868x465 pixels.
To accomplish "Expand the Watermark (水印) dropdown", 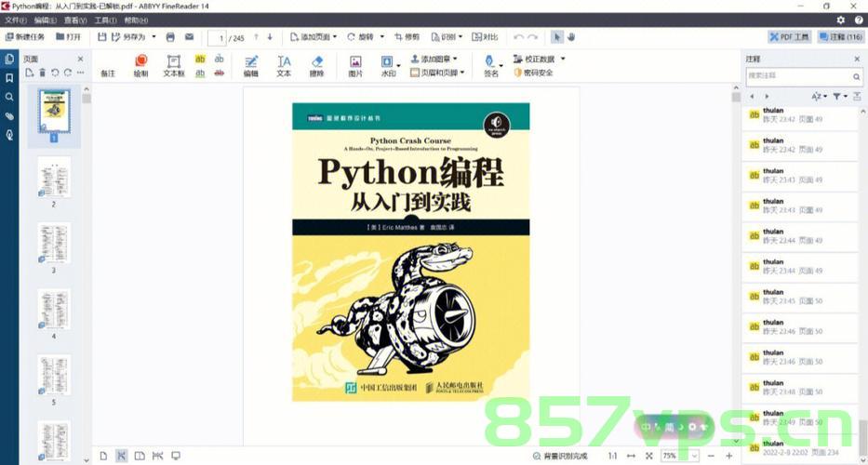I will click(398, 65).
